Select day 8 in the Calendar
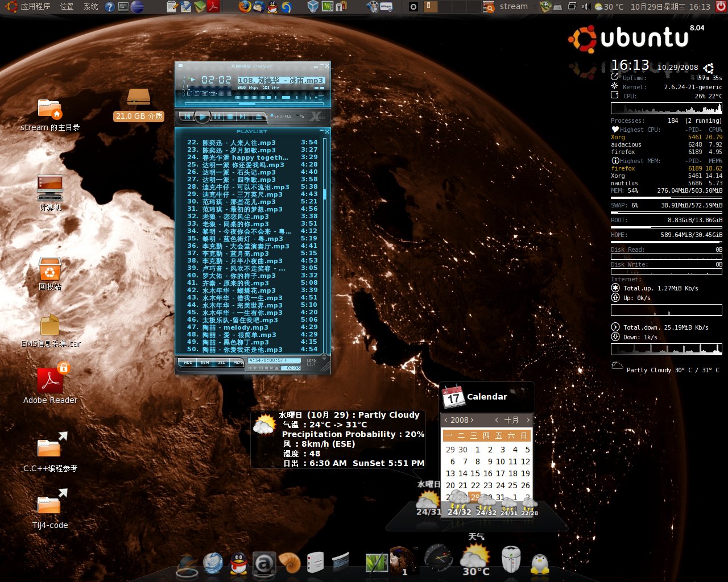This screenshot has height=582, width=728. coord(477,462)
